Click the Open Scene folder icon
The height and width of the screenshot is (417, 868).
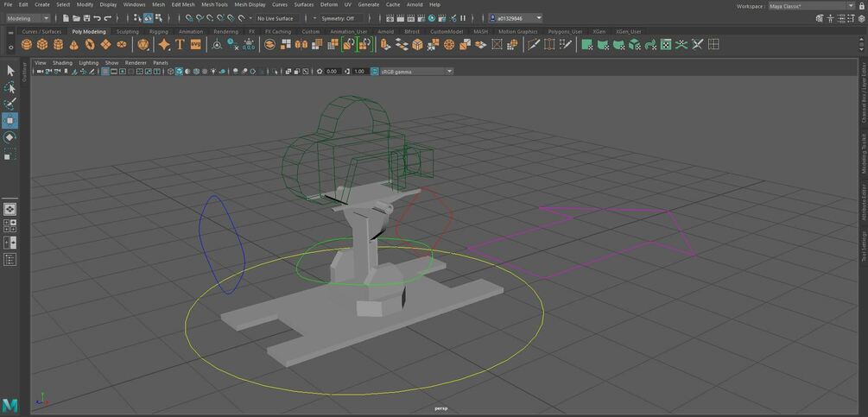point(76,18)
